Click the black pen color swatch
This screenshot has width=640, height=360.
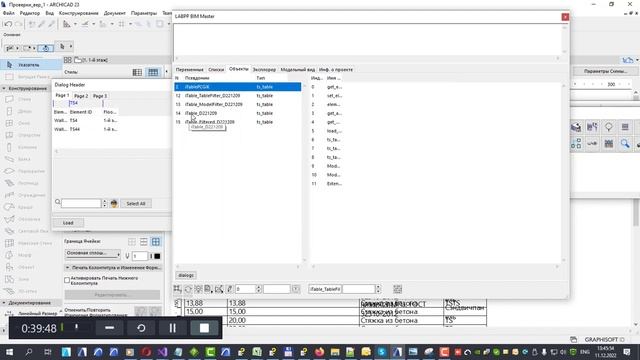pos(157,256)
